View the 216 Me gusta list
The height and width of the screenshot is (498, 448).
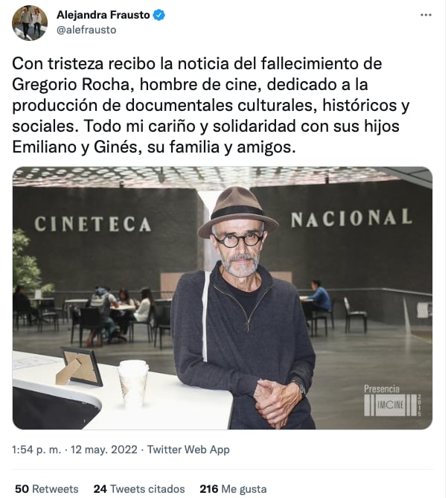point(233,489)
